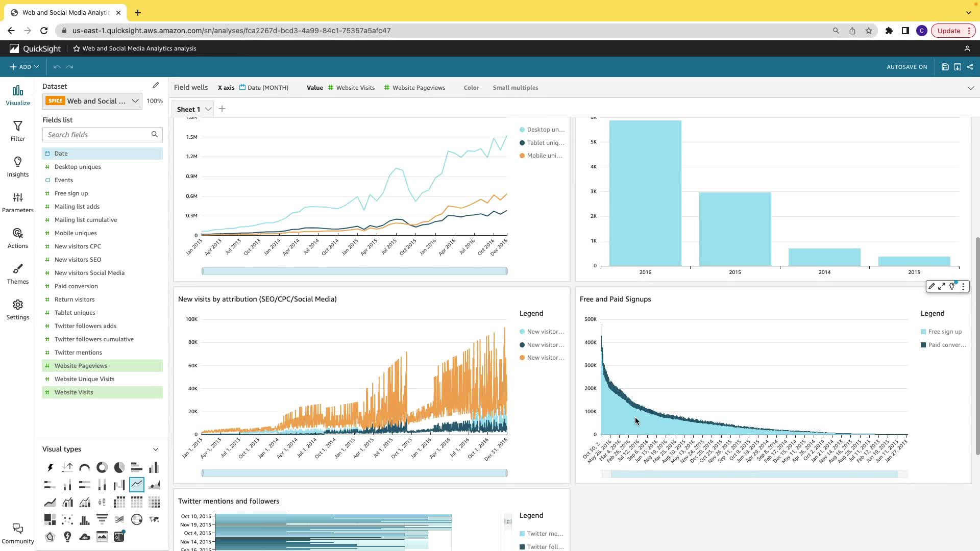Select the donut chart visual type

pyautogui.click(x=102, y=467)
